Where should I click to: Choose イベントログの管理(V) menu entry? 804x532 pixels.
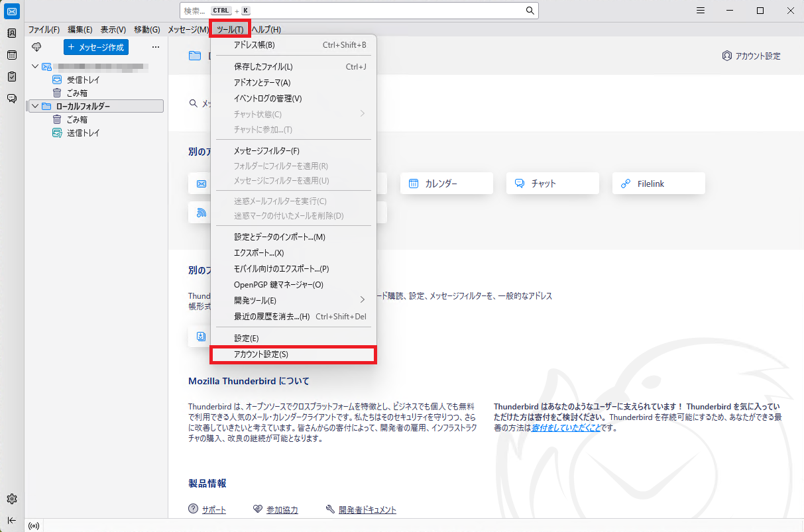294,99
